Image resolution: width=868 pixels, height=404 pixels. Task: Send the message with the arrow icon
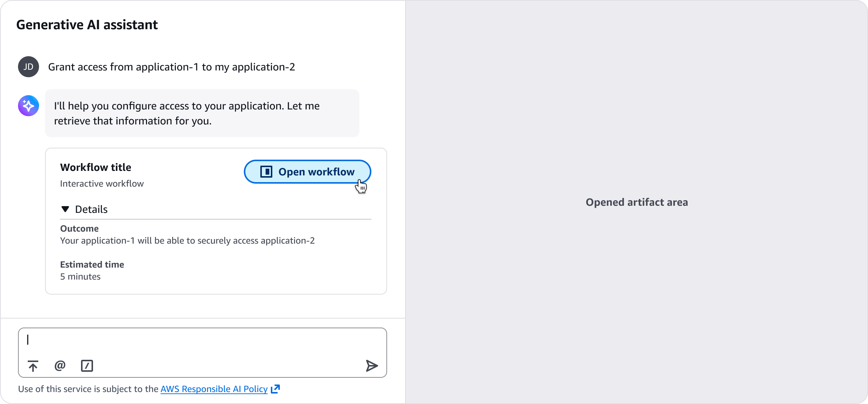pos(371,366)
